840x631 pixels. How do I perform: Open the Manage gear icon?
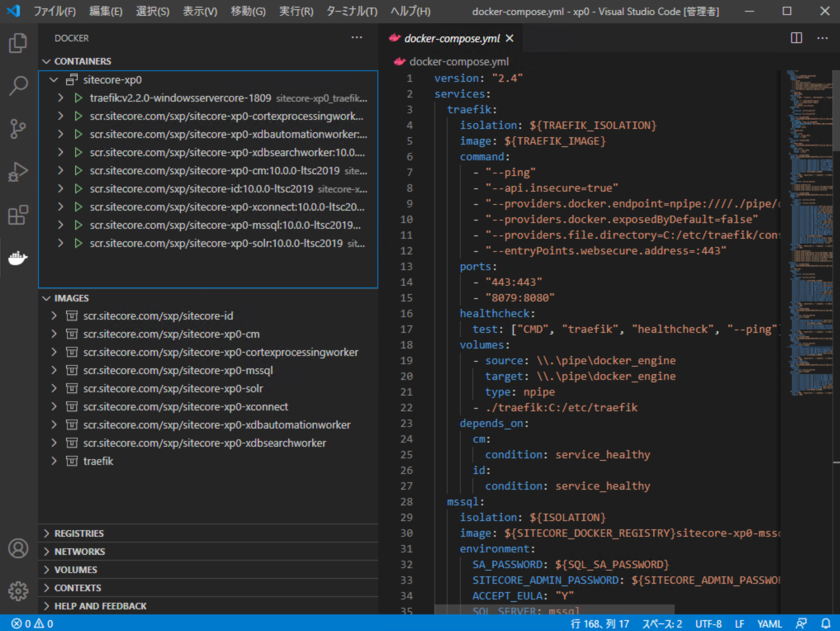pyautogui.click(x=18, y=591)
